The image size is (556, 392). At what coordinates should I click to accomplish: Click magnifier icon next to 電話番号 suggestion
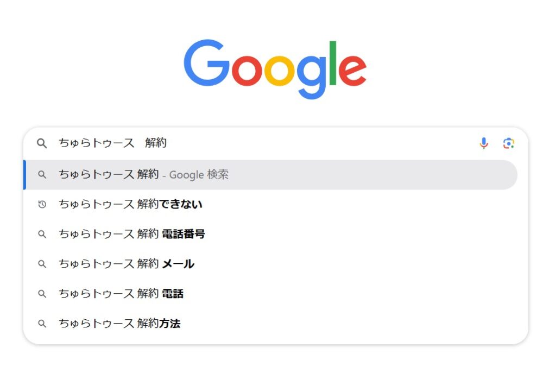[42, 234]
